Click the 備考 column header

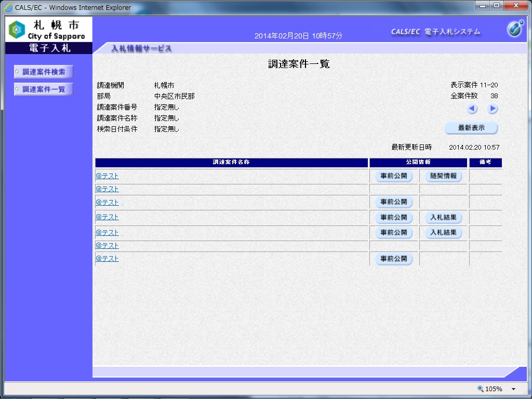pyautogui.click(x=486, y=163)
